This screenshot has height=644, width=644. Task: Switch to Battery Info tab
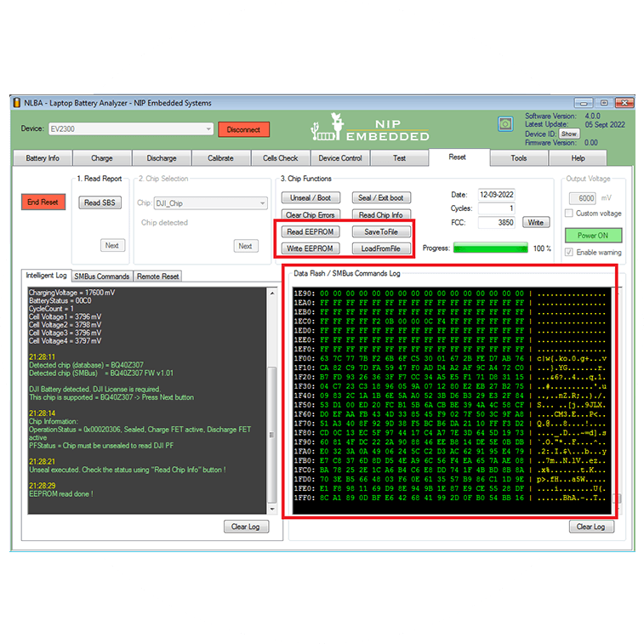pos(43,158)
